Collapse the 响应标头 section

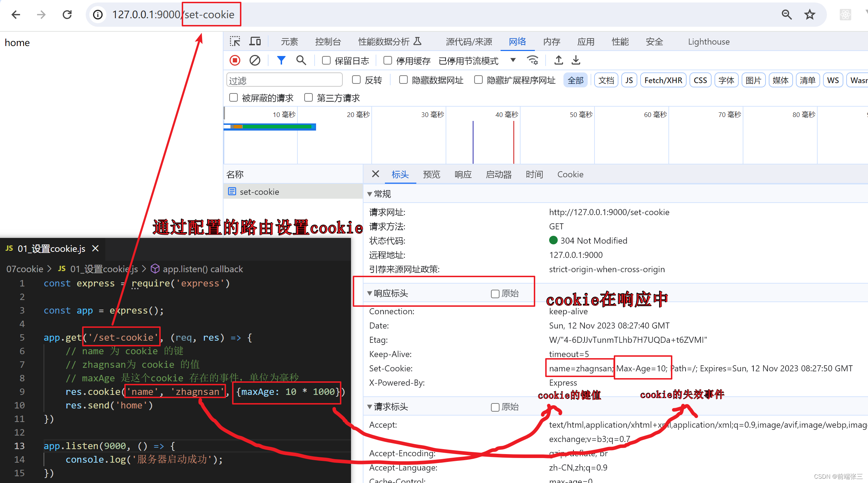(370, 294)
